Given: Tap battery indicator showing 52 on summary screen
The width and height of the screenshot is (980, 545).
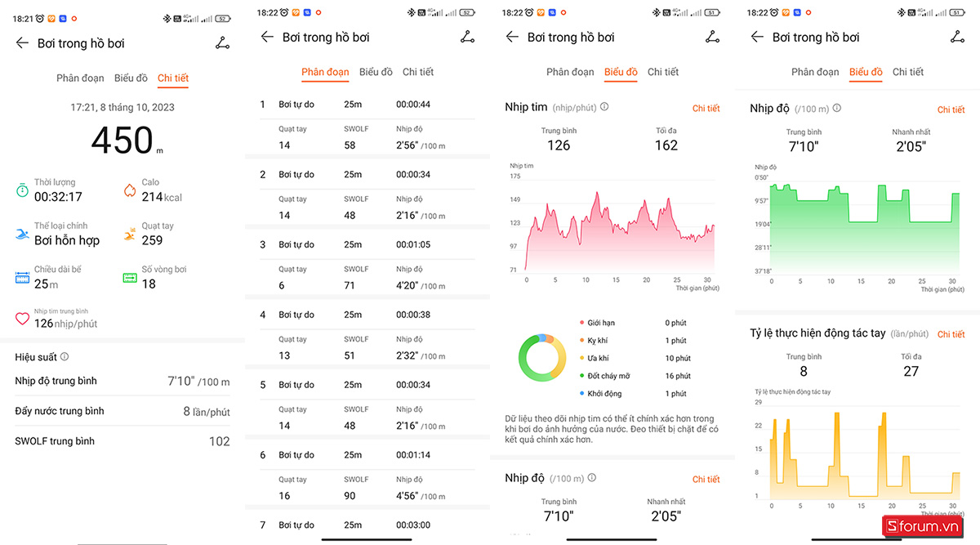Looking at the screenshot, I should (222, 18).
